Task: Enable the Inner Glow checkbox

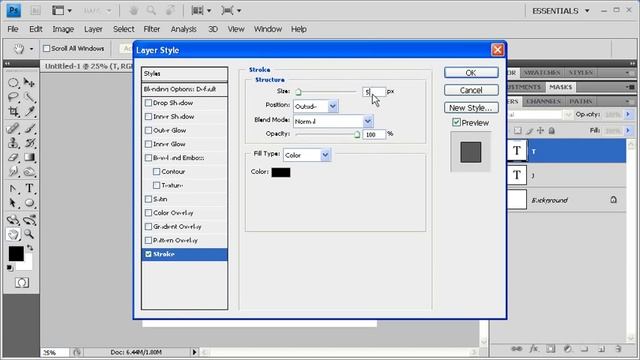Action: click(149, 144)
